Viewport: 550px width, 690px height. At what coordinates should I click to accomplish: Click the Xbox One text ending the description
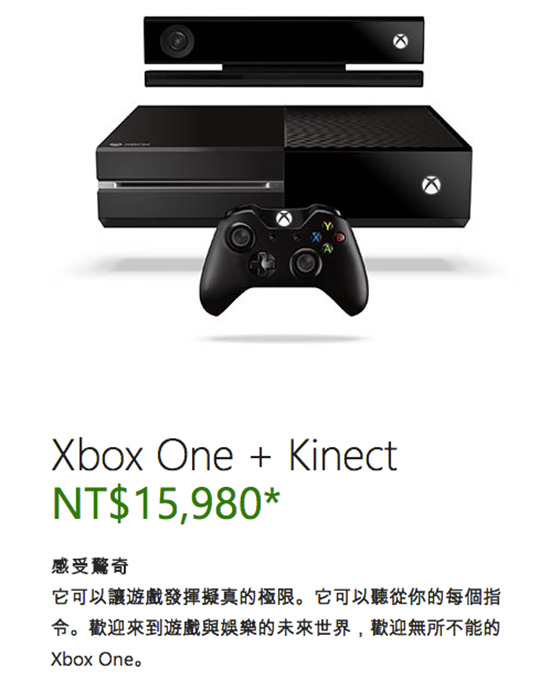tap(93, 660)
